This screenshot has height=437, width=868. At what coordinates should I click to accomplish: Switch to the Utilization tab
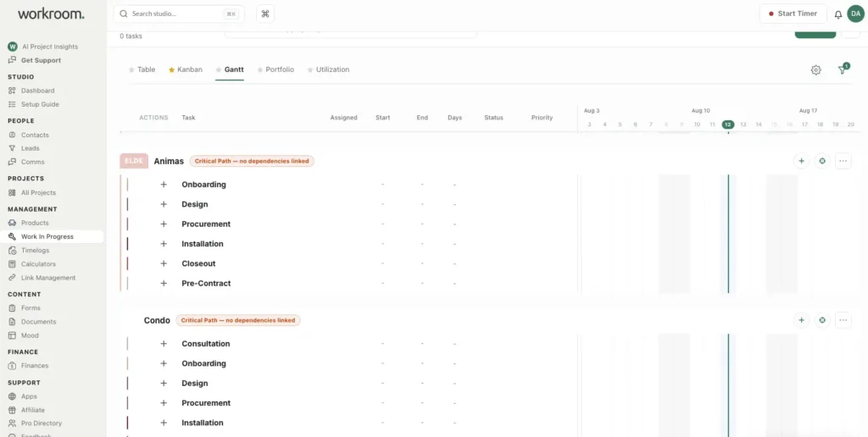(x=332, y=69)
